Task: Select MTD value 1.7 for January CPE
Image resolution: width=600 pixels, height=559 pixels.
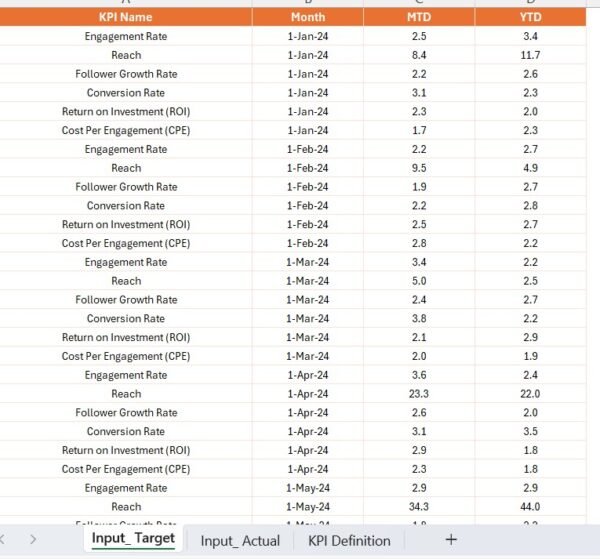Action: tap(419, 130)
